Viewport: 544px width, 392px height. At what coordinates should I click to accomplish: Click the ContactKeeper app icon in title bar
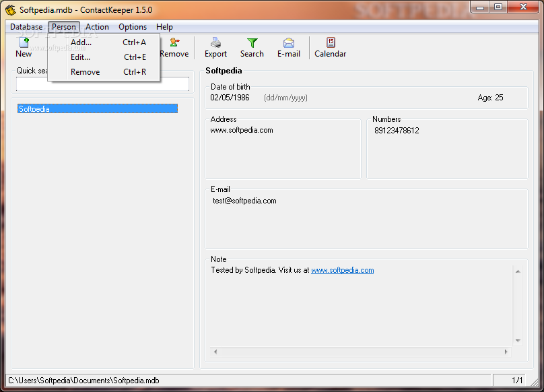pos(11,9)
